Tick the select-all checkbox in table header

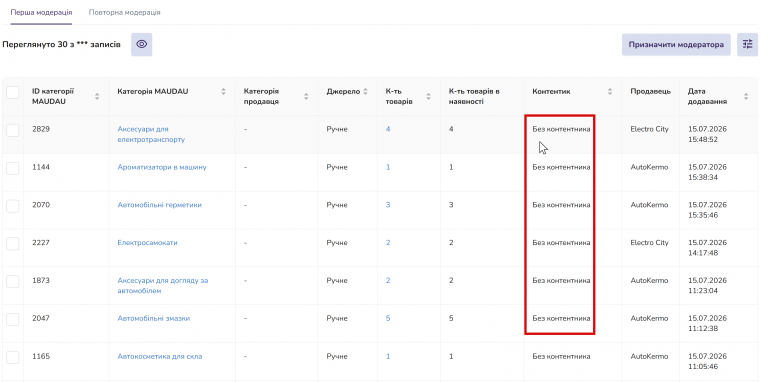[13, 92]
